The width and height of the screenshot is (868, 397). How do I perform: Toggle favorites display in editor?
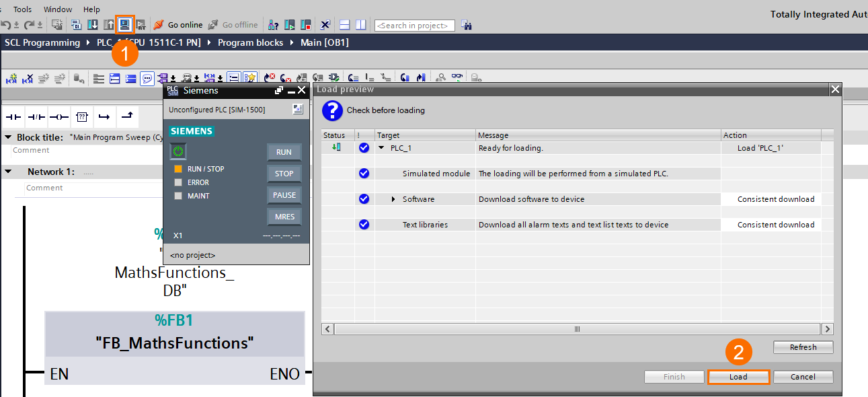pos(249,78)
